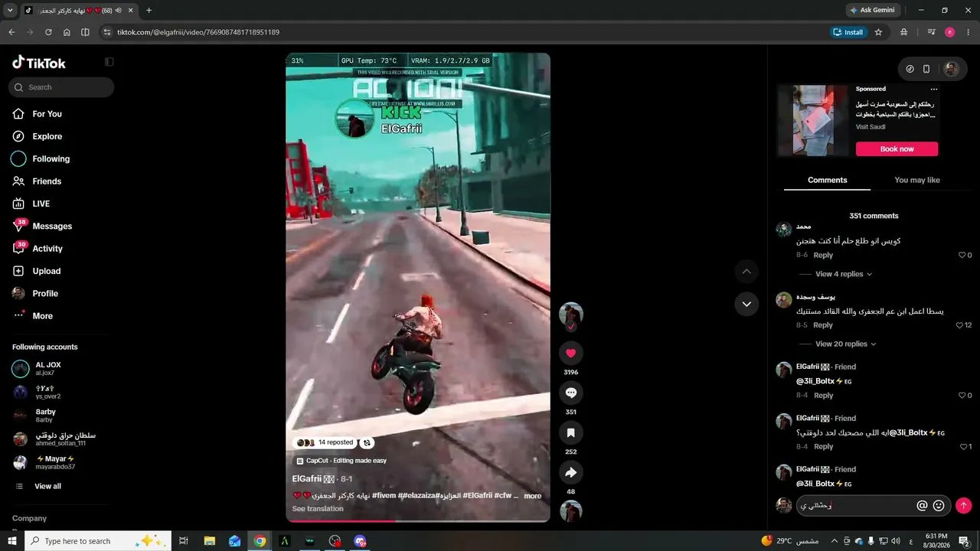Click the TikTok search field
Image resolution: width=980 pixels, height=551 pixels.
[61, 87]
